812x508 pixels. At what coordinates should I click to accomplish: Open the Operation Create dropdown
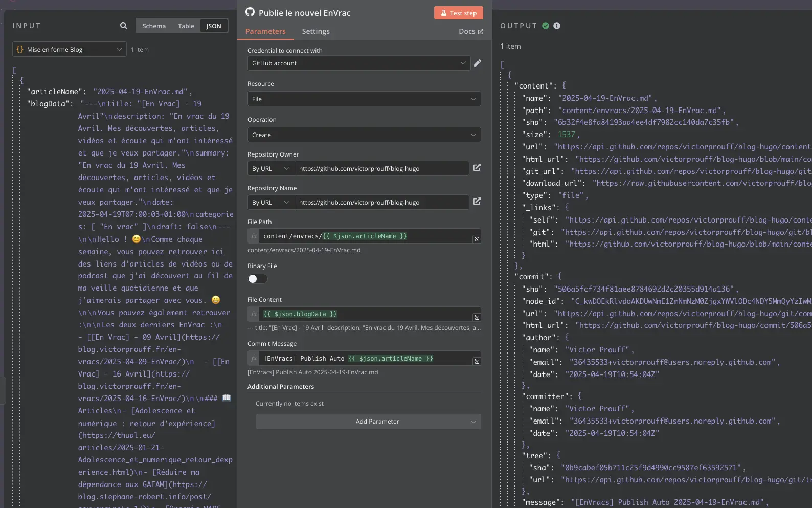click(364, 135)
